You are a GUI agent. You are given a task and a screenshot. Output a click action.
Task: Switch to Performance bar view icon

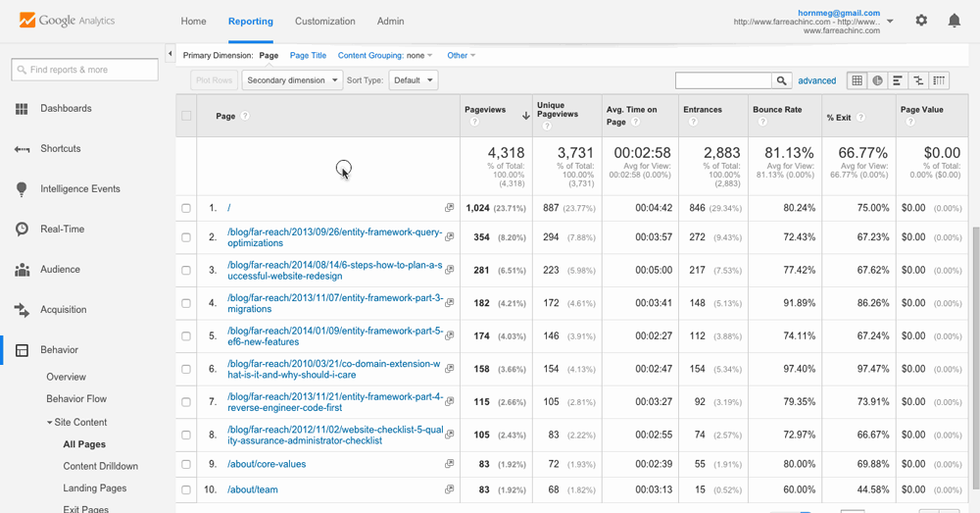(898, 80)
